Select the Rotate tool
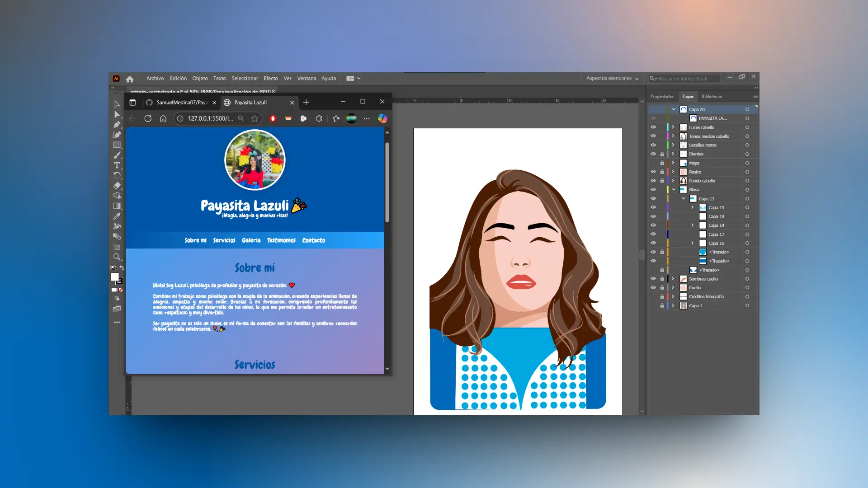Image resolution: width=868 pixels, height=488 pixels. point(117,175)
